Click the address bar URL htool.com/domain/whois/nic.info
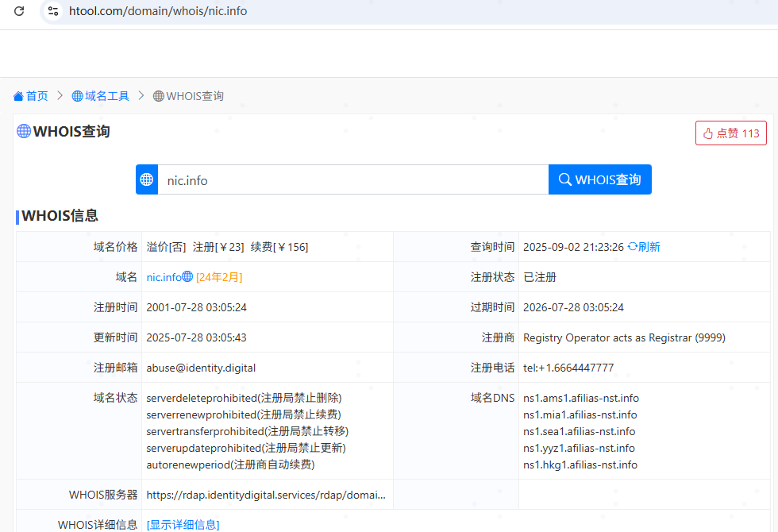778x532 pixels. click(x=158, y=11)
